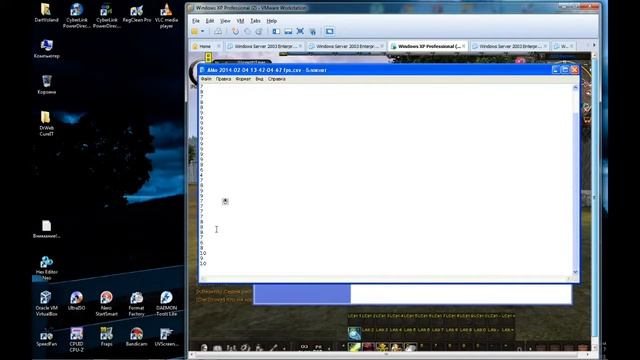Select the UVScreen desktop shortcut
640x360 pixels.
coord(166,337)
